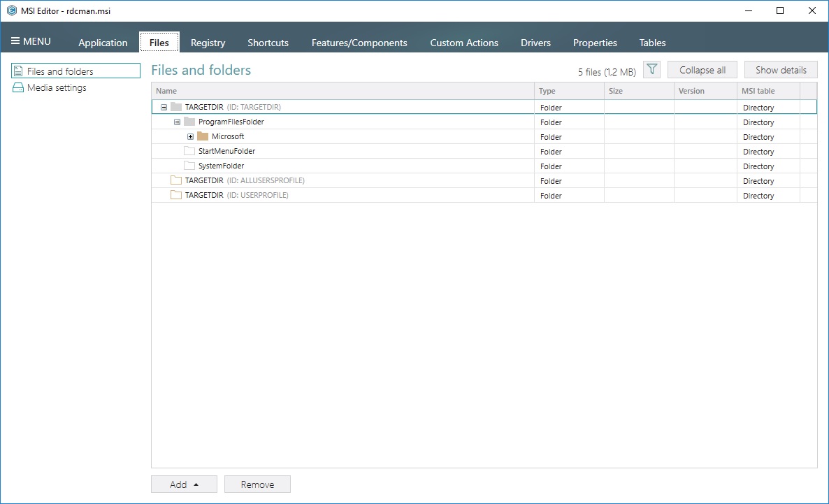
Task: Select TARGETDIR (ID: ALLUSERSPROFILE) row
Action: [x=484, y=181]
